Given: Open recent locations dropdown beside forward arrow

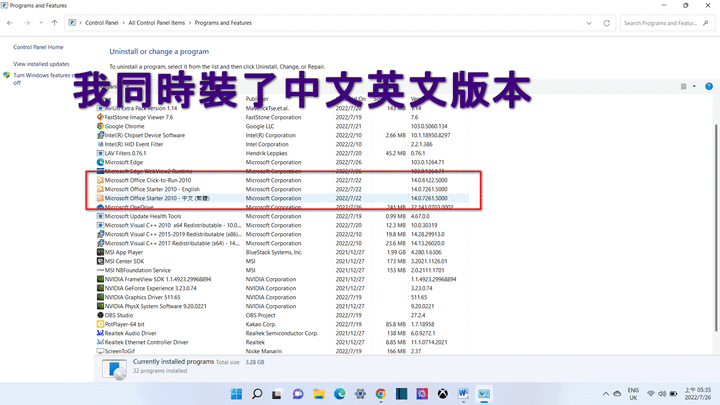Looking at the screenshot, I should tap(41, 22).
